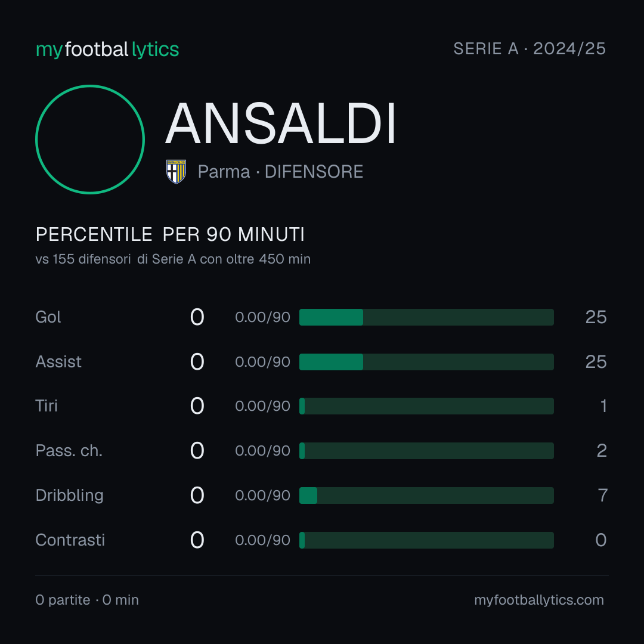Click the Parma club crest icon
This screenshot has width=644, height=644.
point(176,171)
